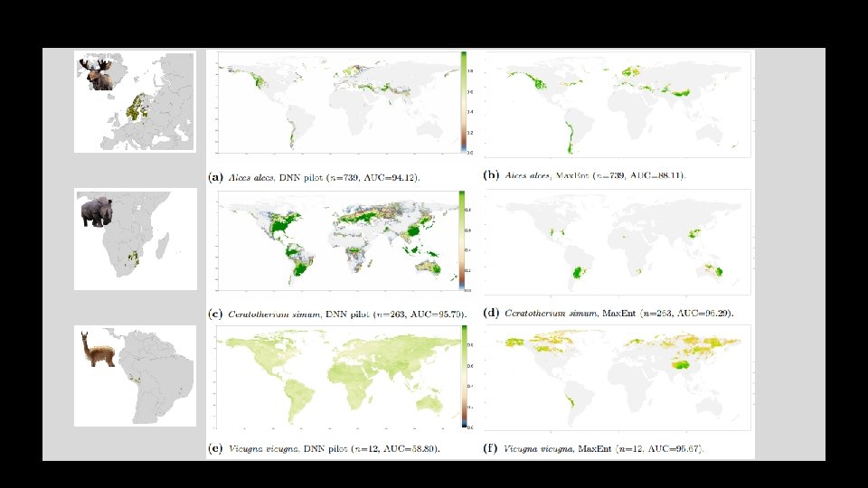
Task: Click the color scale bar beside map (a)
Action: click(464, 102)
